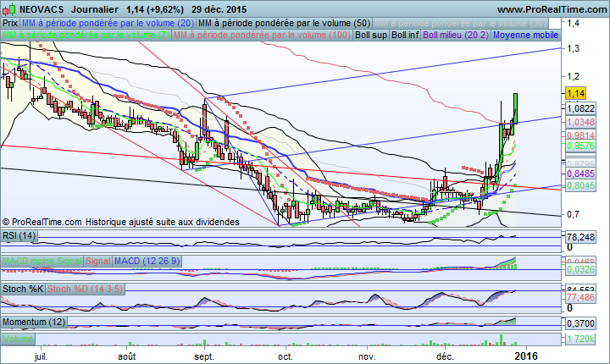Click the Stoch %K label
Image resolution: width=610 pixels, height=364 pixels.
point(23,289)
